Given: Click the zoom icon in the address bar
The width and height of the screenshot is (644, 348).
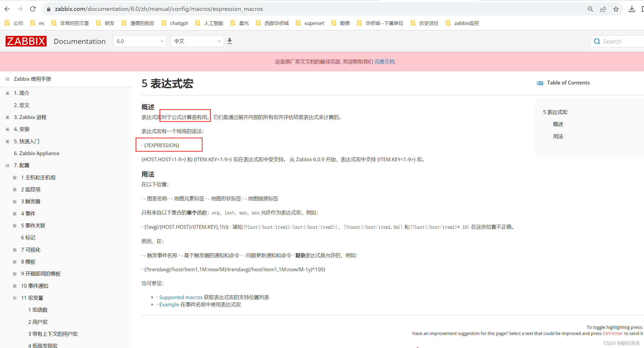Looking at the screenshot, I should (x=590, y=9).
